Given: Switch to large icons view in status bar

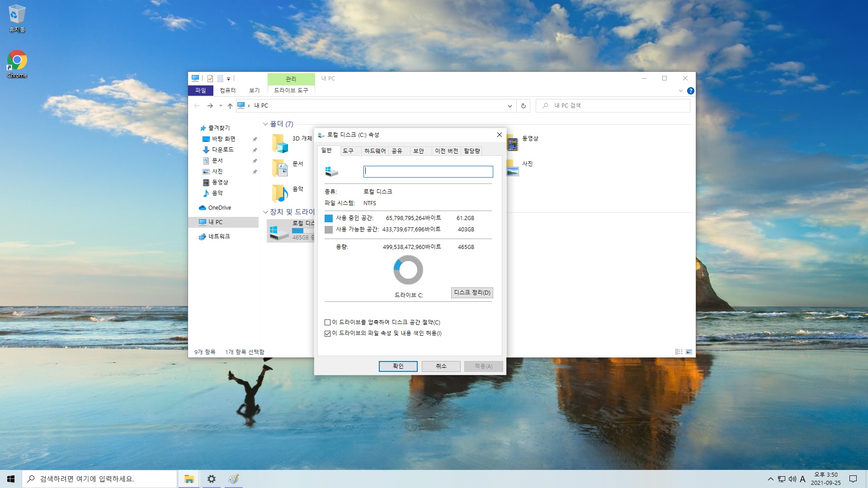Looking at the screenshot, I should [x=689, y=352].
